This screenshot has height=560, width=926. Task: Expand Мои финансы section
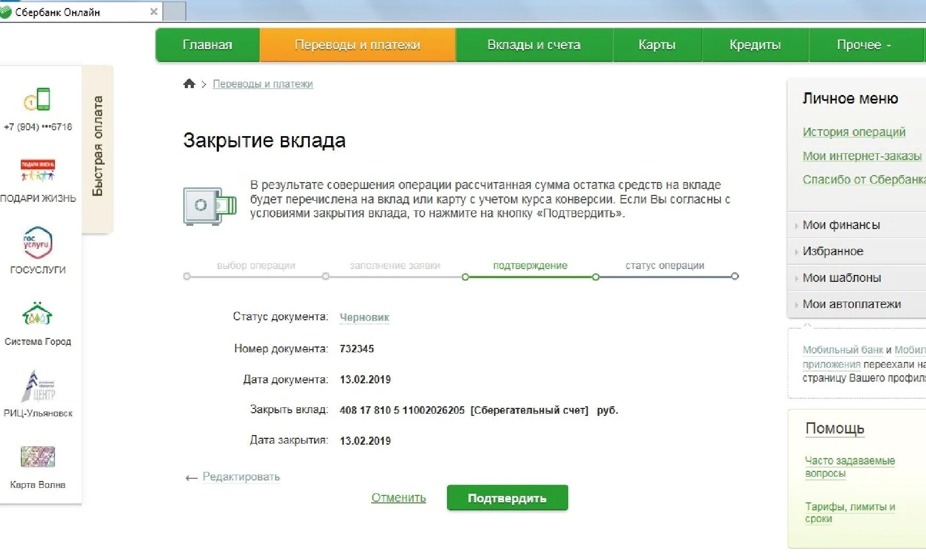click(857, 225)
